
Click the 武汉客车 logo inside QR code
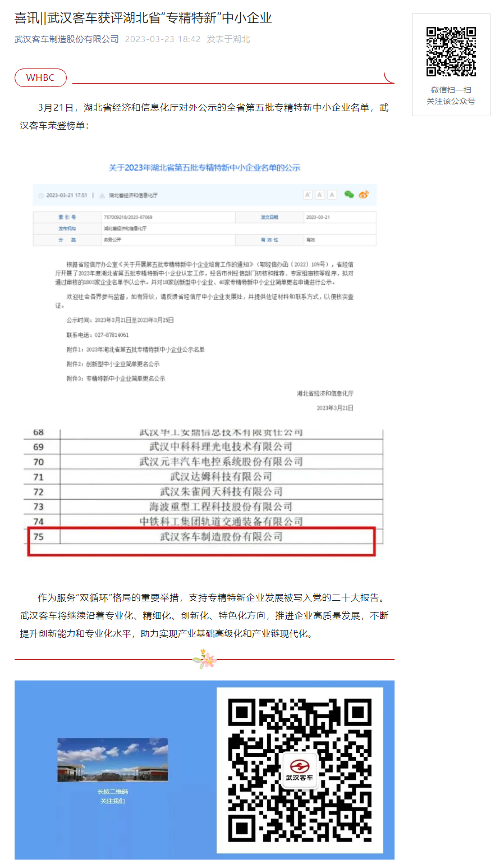coord(300,770)
